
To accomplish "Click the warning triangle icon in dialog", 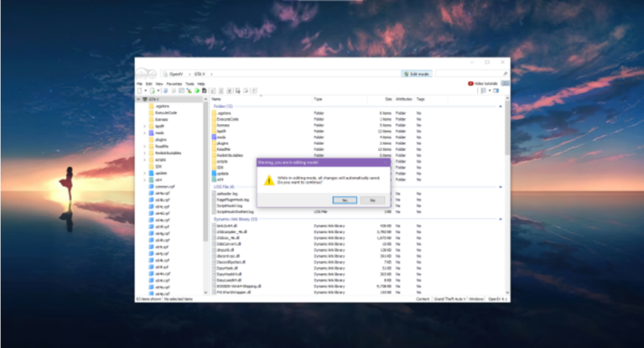I will 268,180.
